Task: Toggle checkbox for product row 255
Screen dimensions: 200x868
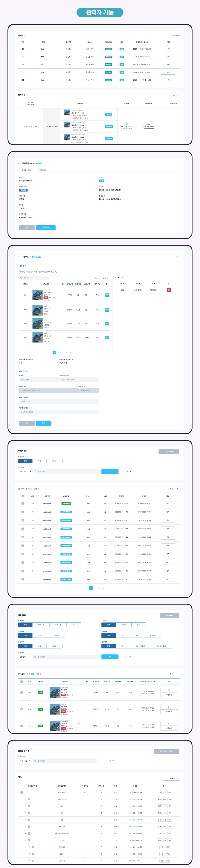Action: (x=21, y=692)
